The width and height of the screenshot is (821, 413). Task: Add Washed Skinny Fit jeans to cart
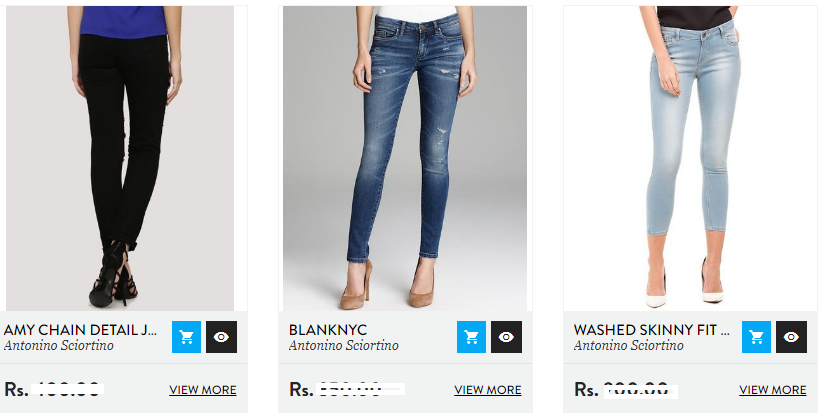pyautogui.click(x=756, y=337)
